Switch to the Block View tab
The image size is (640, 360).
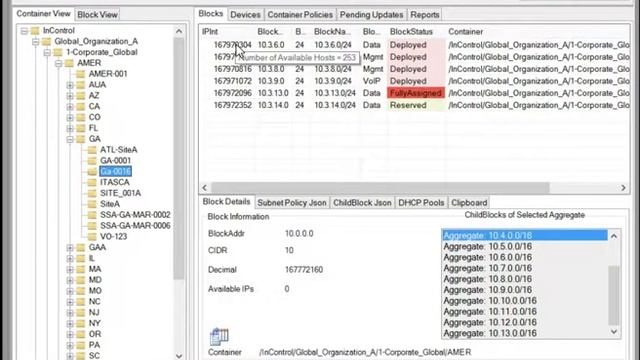coord(97,15)
